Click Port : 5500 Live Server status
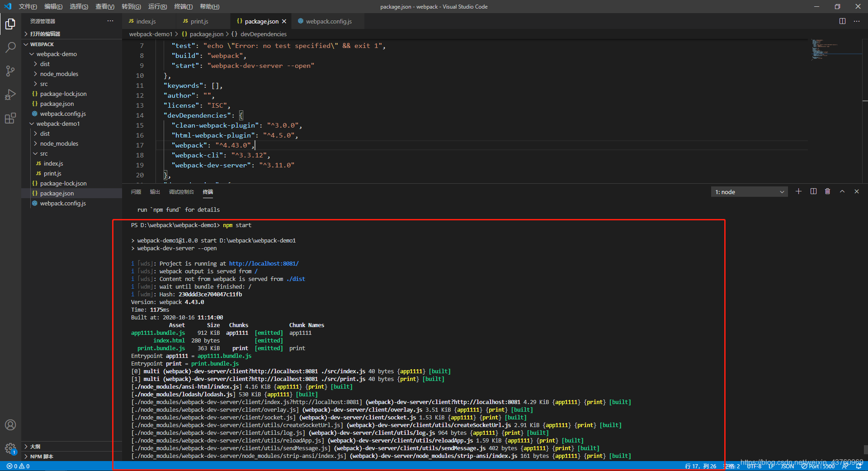Screen dimensions: 868x471 pyautogui.click(x=818, y=466)
